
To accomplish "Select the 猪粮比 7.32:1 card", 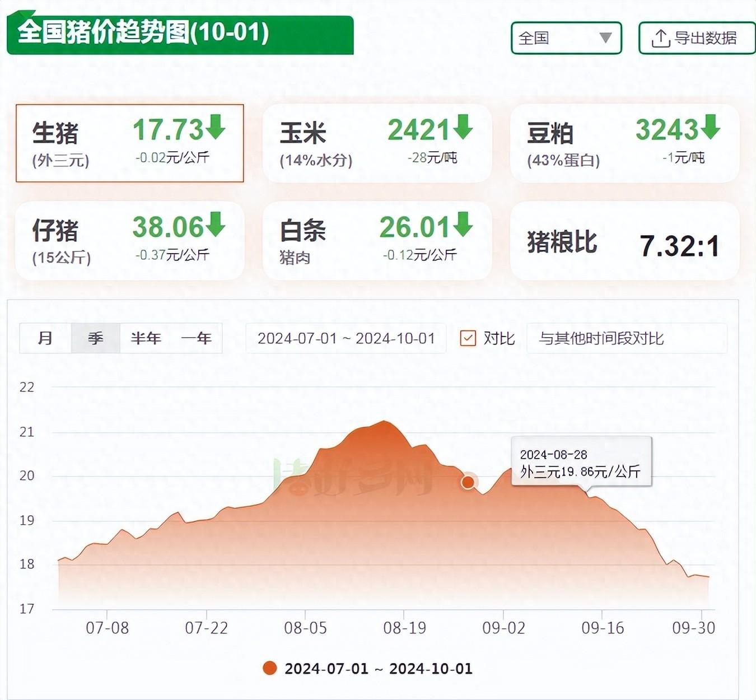I will pos(624,241).
